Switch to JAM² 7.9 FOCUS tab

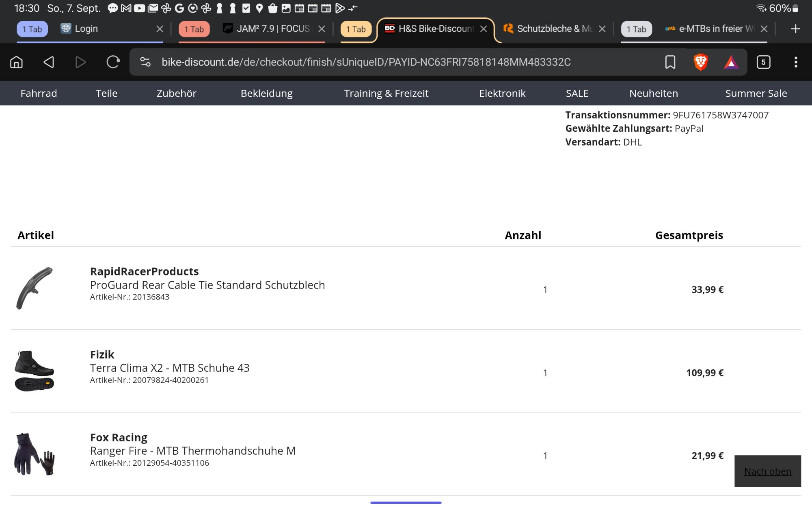pyautogui.click(x=273, y=29)
